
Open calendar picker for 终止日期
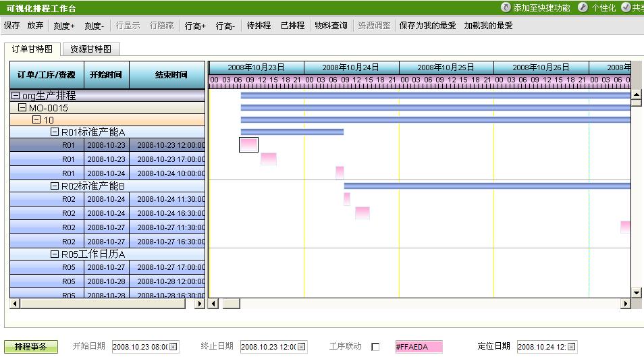pyautogui.click(x=302, y=347)
